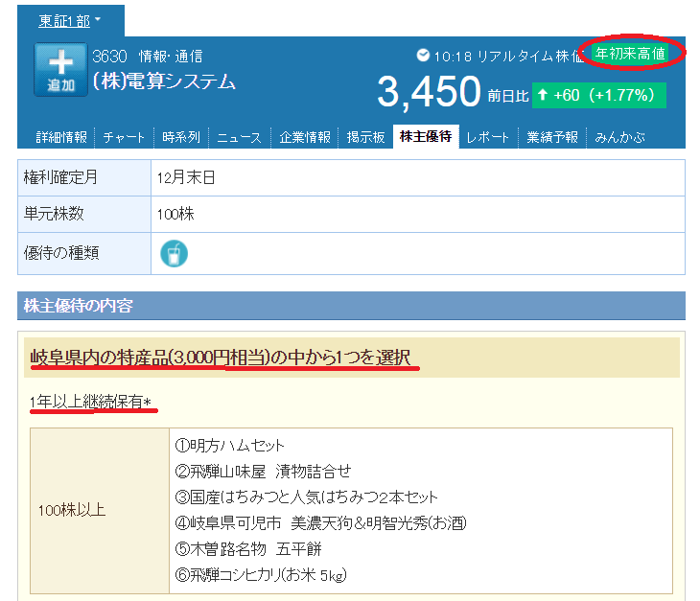Click item ⑤木曽路名物 五平餅
Viewport: 700px width, 601px height.
pyautogui.click(x=248, y=549)
